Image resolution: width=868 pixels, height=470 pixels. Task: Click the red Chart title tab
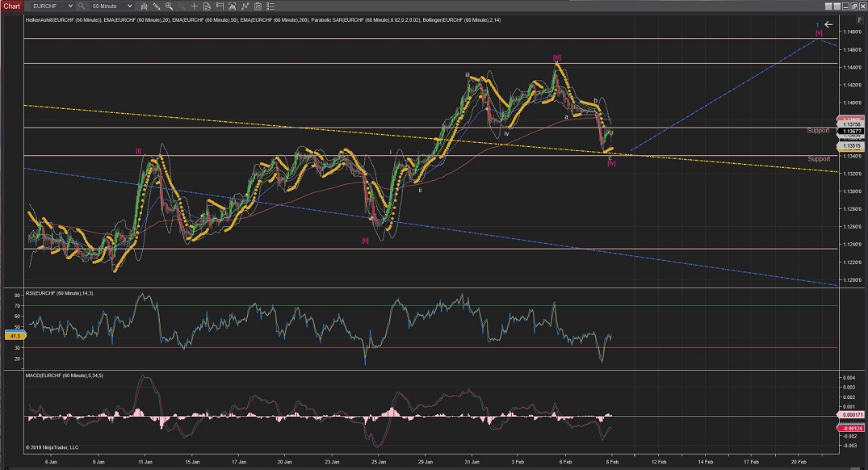[11, 6]
